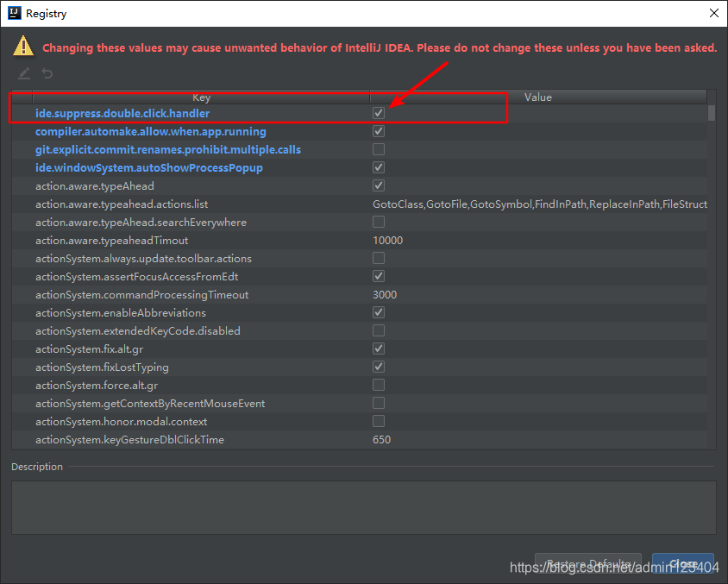Toggle actionSystem.fix.alt.gr checkbox
This screenshot has height=584, width=728.
379,349
